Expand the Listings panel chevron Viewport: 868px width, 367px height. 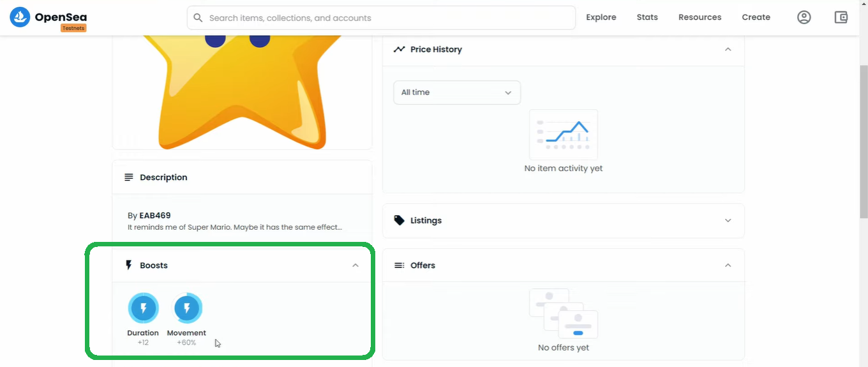[x=728, y=220]
